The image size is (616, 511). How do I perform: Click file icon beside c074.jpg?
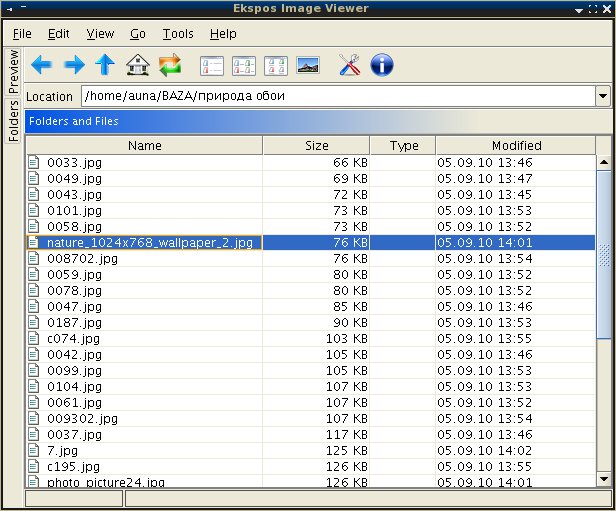point(34,338)
